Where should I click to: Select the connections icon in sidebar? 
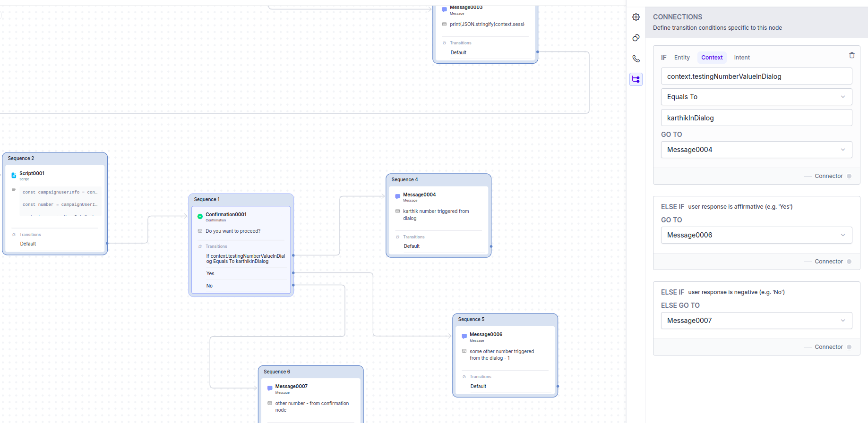tap(636, 79)
